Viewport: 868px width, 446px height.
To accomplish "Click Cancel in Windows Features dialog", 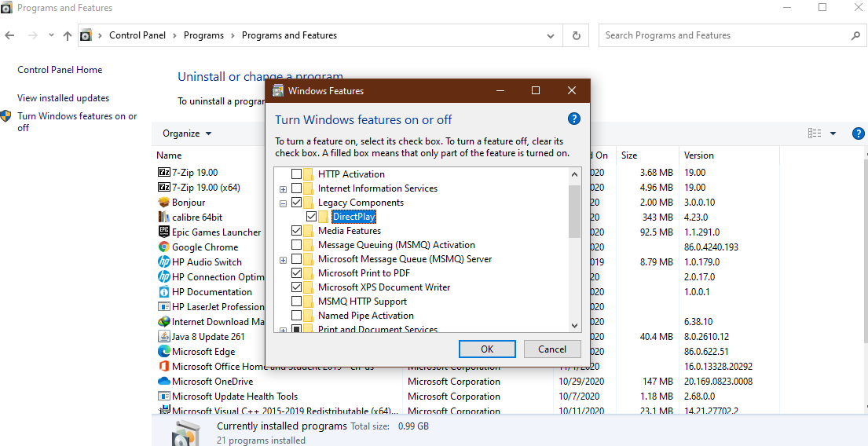I will click(552, 349).
